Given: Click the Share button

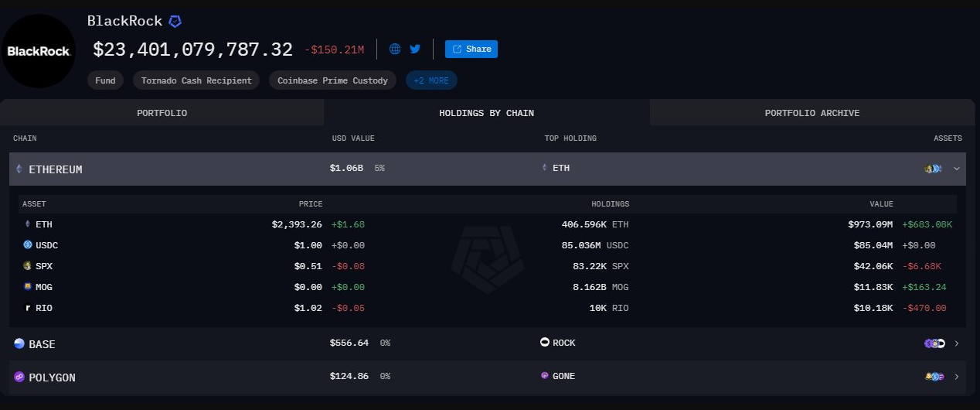Looking at the screenshot, I should [471, 49].
